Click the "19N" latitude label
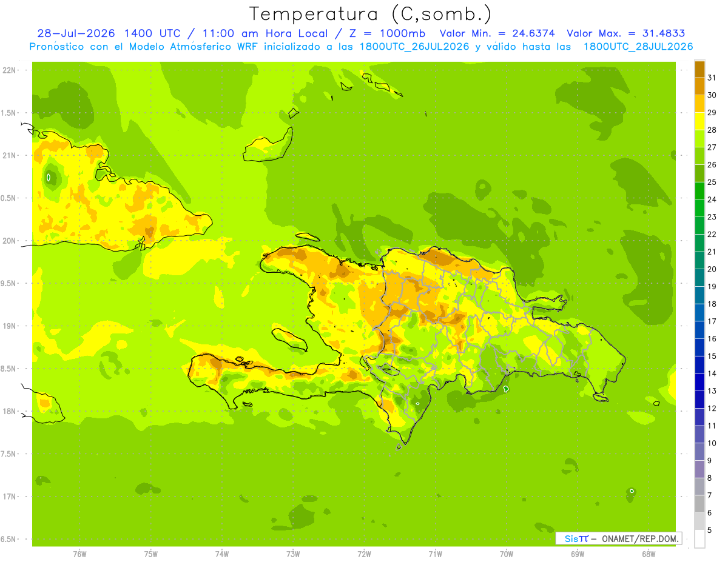Viewport: 728px width, 562px height. pyautogui.click(x=10, y=326)
